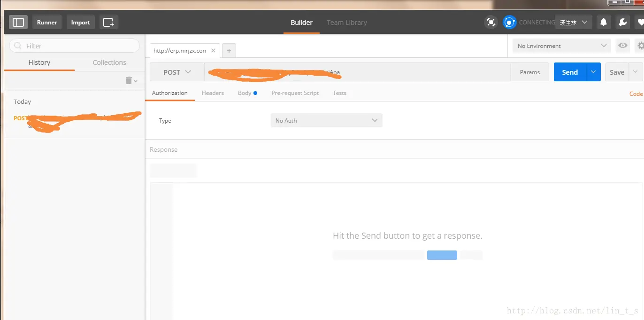This screenshot has height=320, width=644.
Task: Delete history with the trash icon
Action: pyautogui.click(x=129, y=80)
